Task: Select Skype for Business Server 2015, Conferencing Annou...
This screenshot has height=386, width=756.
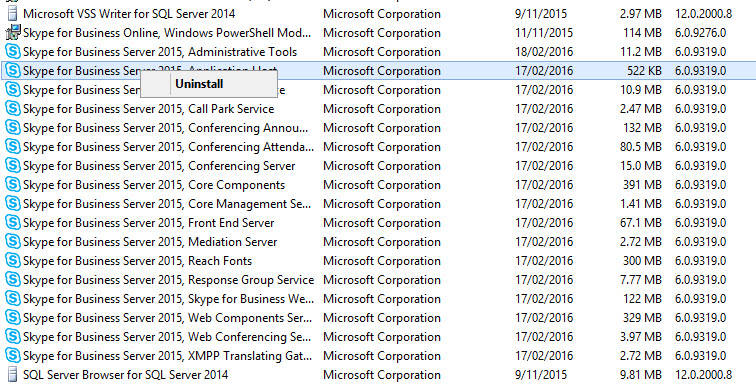Action: pos(165,128)
